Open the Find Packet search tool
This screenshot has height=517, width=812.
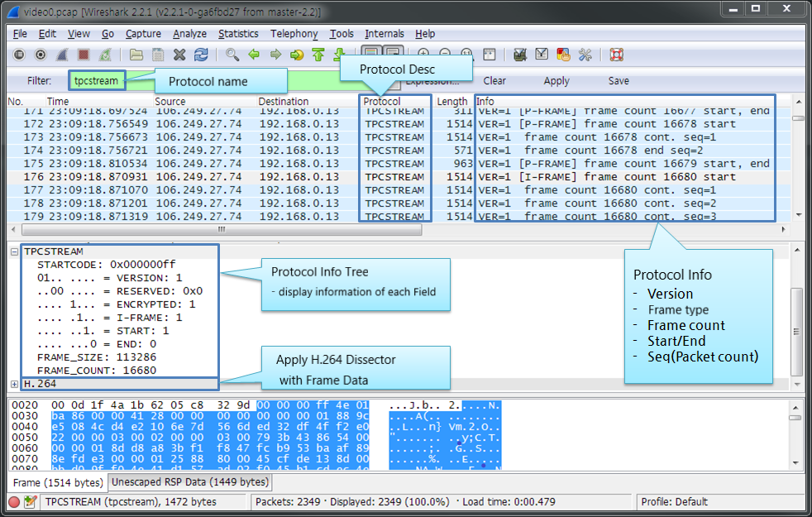(x=231, y=55)
